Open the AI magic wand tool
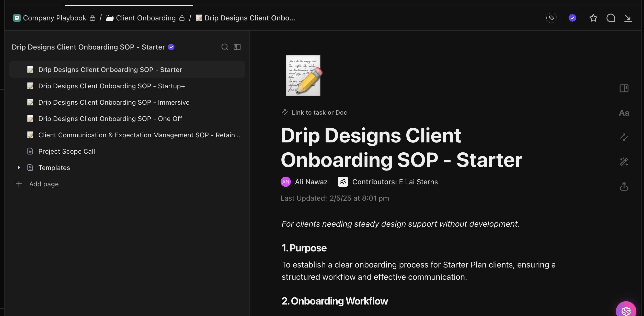 tap(624, 162)
